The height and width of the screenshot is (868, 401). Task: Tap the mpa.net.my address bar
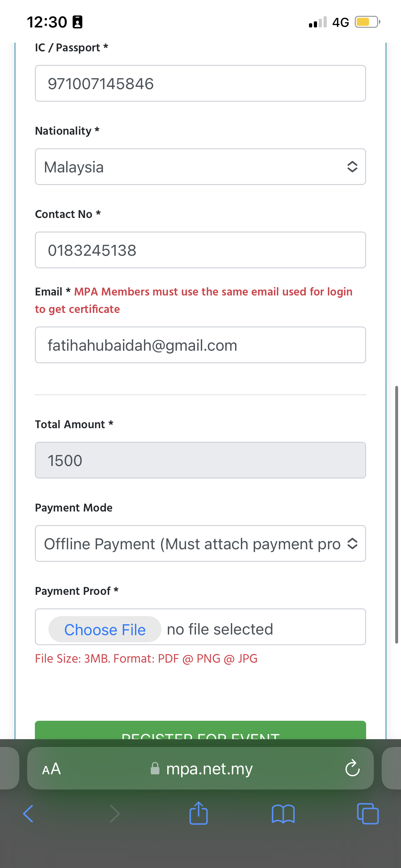209,769
